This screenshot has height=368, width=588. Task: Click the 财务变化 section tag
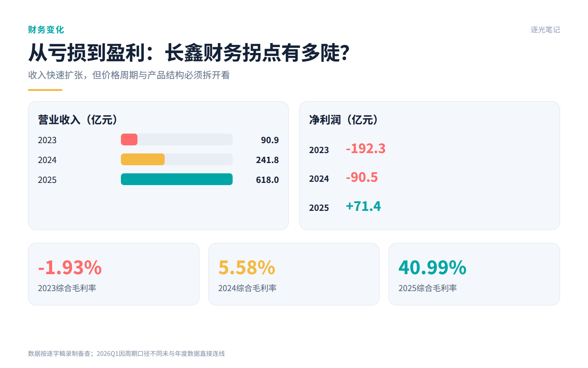46,30
